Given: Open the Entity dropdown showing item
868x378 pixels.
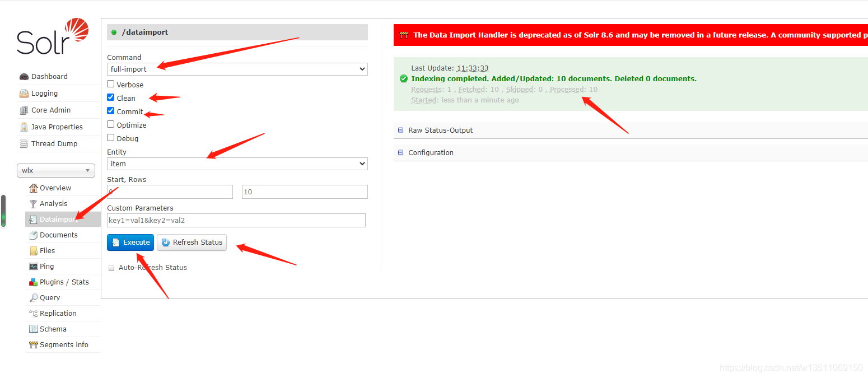Looking at the screenshot, I should point(237,164).
